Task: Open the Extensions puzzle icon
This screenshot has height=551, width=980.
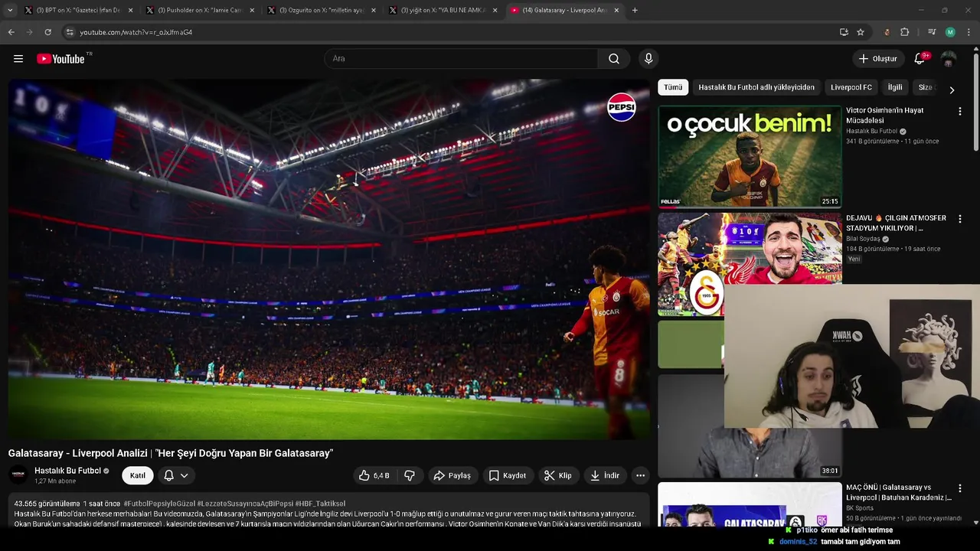Action: [x=904, y=32]
